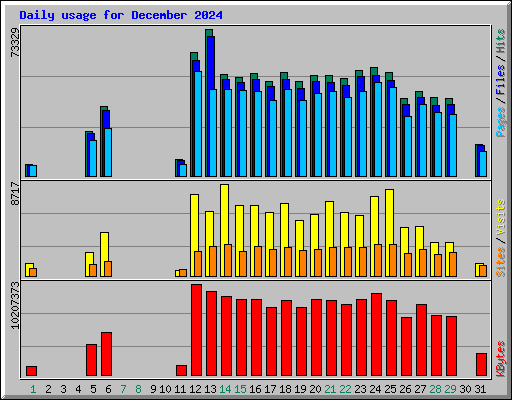Click day label 21 on the axis

tap(330, 389)
